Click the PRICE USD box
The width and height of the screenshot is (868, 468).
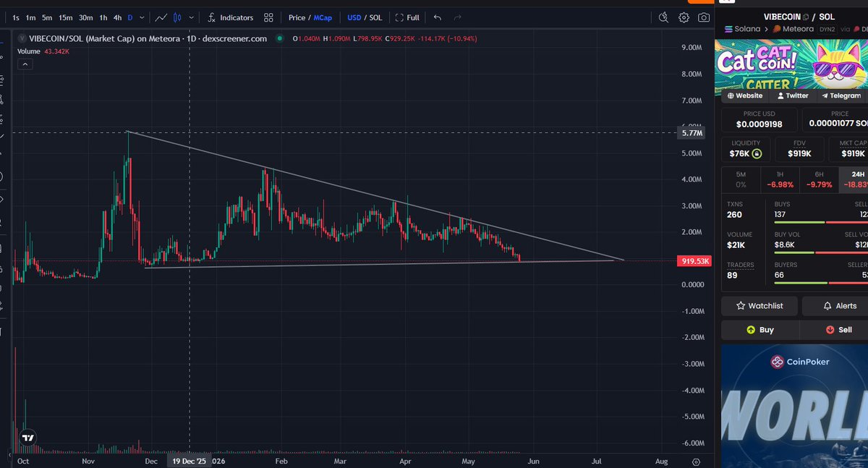pyautogui.click(x=759, y=119)
